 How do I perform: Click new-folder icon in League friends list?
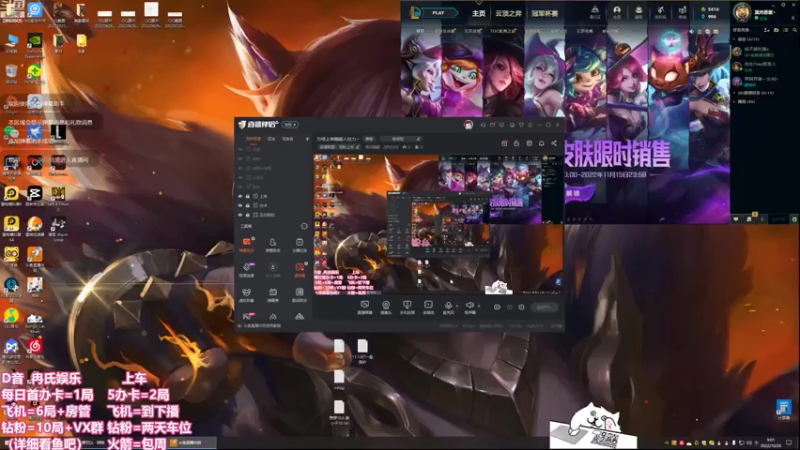click(x=776, y=31)
